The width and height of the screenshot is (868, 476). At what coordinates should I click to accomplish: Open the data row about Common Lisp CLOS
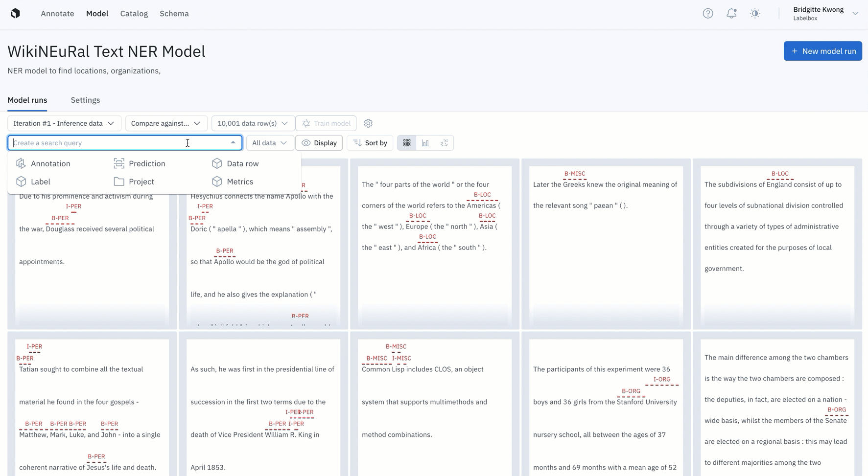pos(435,404)
